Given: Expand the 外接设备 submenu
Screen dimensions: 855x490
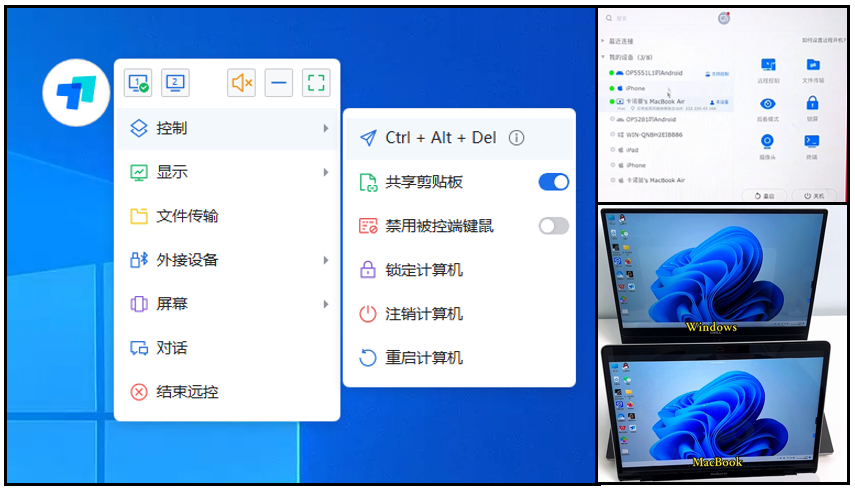Looking at the screenshot, I should [x=228, y=260].
